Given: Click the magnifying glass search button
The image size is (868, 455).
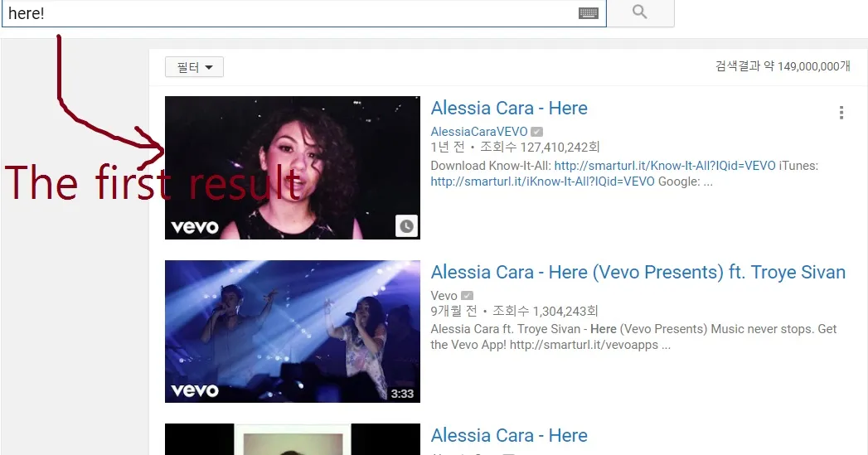Looking at the screenshot, I should [641, 12].
